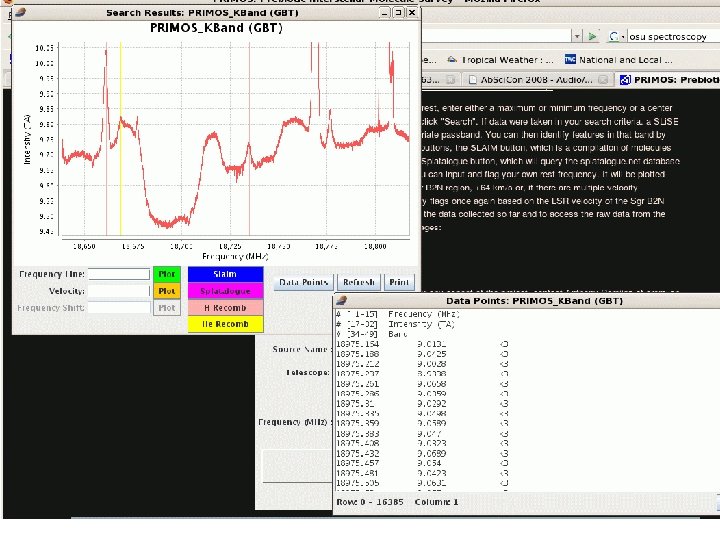
Task: Click the Column 1 status text
Action: pos(436,502)
